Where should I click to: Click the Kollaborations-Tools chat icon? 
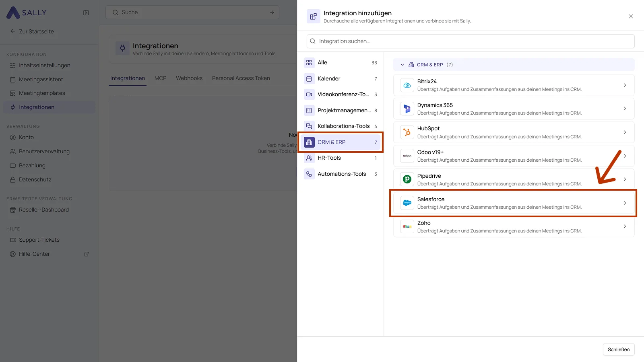(309, 126)
